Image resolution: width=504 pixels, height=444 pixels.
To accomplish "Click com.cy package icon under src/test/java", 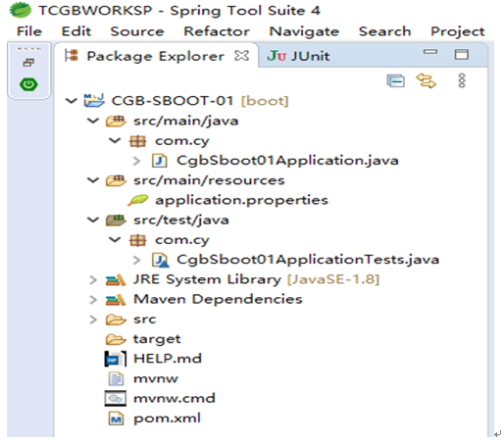I will tap(137, 240).
